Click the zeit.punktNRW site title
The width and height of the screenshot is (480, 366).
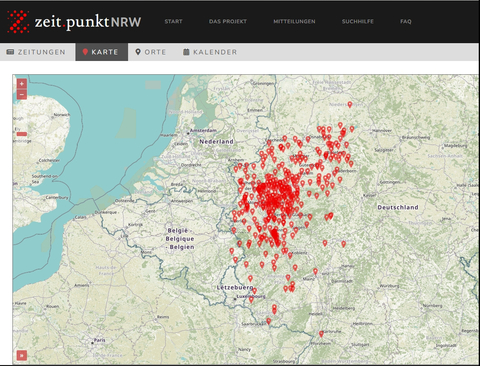[x=88, y=22]
